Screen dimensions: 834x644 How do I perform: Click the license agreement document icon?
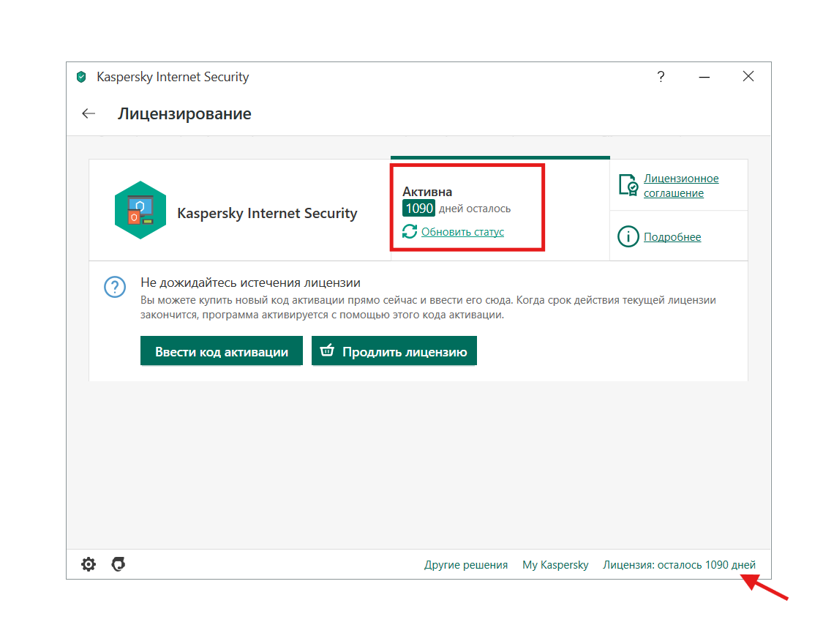628,185
